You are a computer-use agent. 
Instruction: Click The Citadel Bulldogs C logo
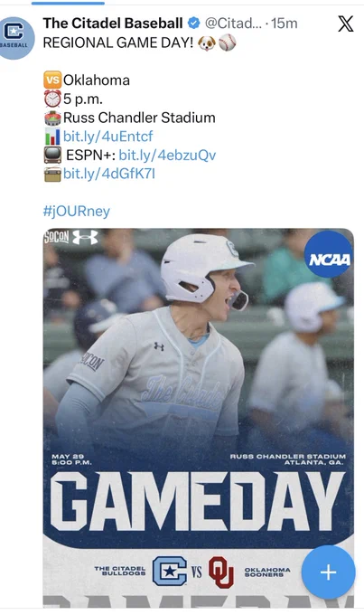pyautogui.click(x=169, y=571)
